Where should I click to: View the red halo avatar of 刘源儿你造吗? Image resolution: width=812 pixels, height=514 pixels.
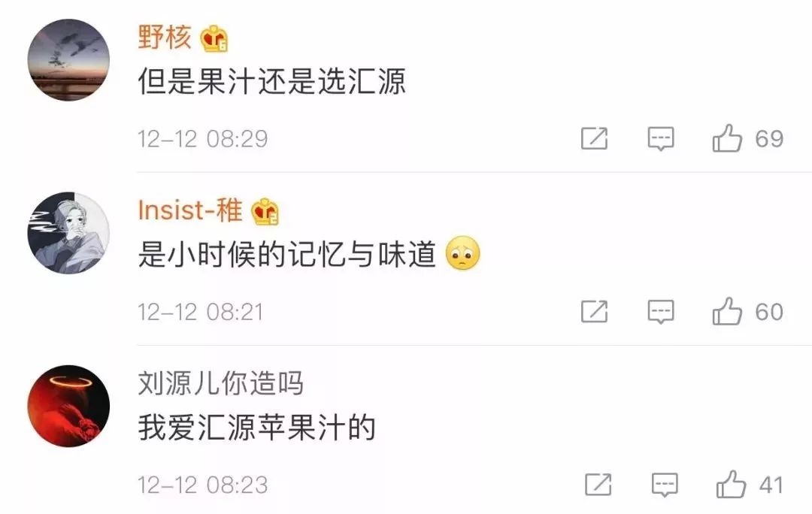pos(68,407)
